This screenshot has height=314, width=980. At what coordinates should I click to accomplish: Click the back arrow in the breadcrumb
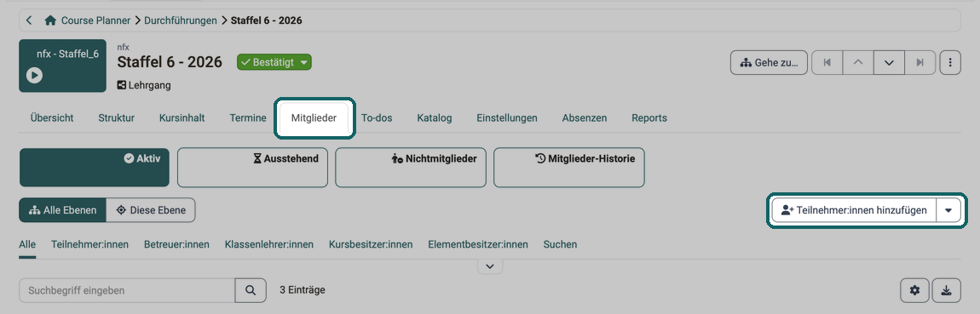(x=29, y=20)
